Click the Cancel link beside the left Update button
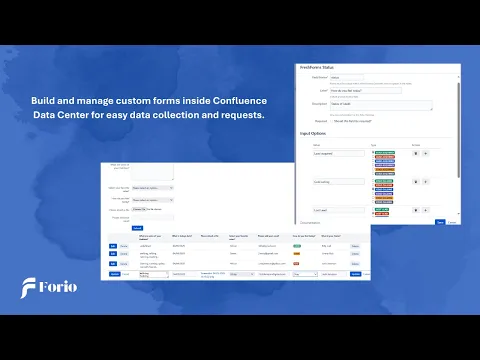Screen dimensions: 480x360 [x=125, y=274]
